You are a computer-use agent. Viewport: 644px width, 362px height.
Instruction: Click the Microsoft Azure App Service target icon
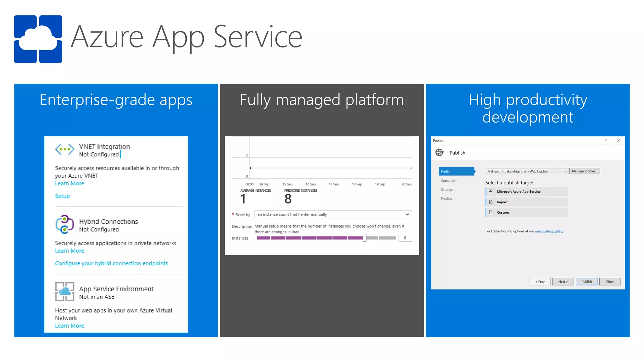pos(491,191)
